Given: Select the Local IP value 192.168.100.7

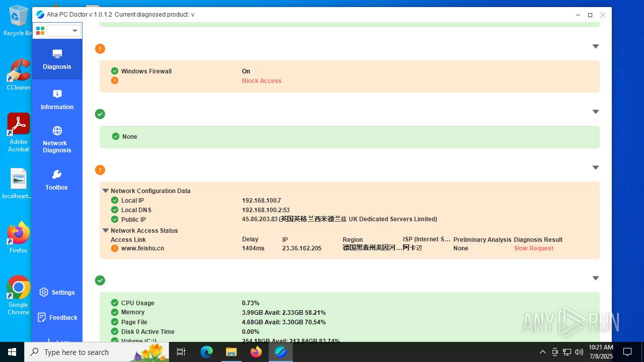Looking at the screenshot, I should click(x=262, y=201).
